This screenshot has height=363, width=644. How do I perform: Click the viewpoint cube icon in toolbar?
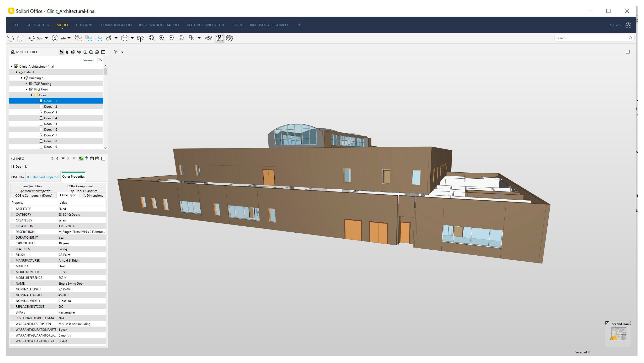coord(125,38)
